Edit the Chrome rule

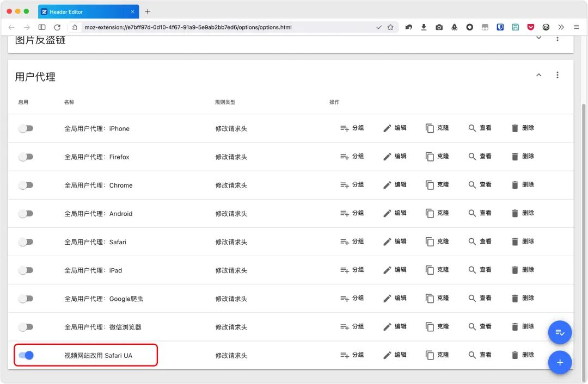tap(395, 185)
